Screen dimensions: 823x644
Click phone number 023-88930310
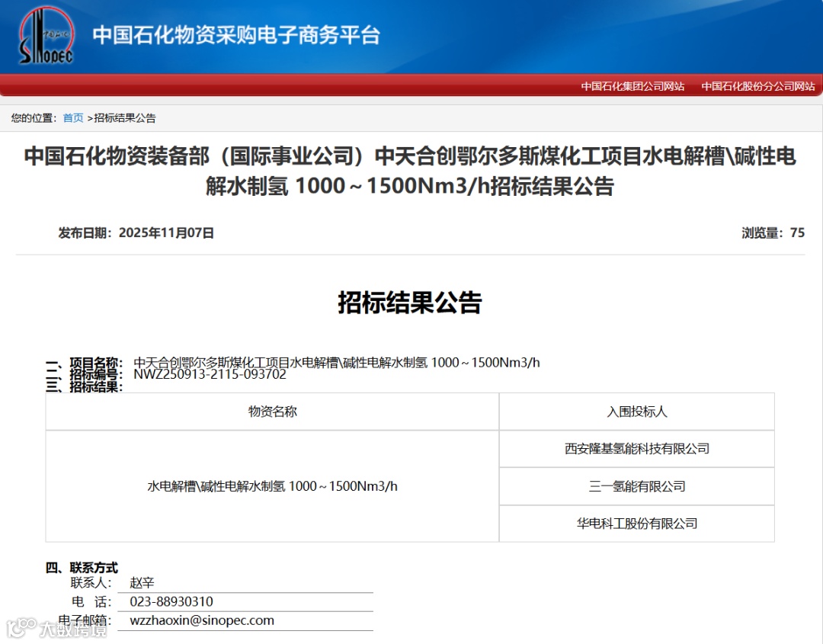click(171, 601)
